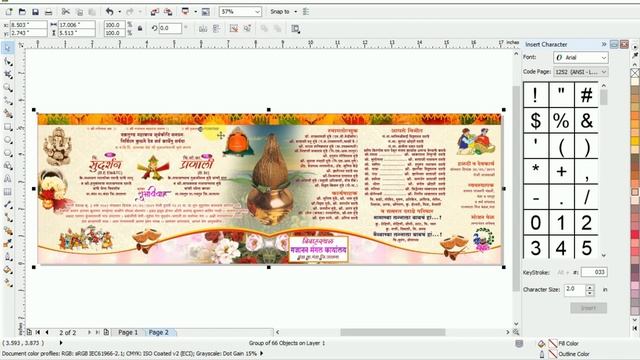Click the object x position field
Image resolution: width=640 pixels, height=360 pixels.
click(28, 25)
